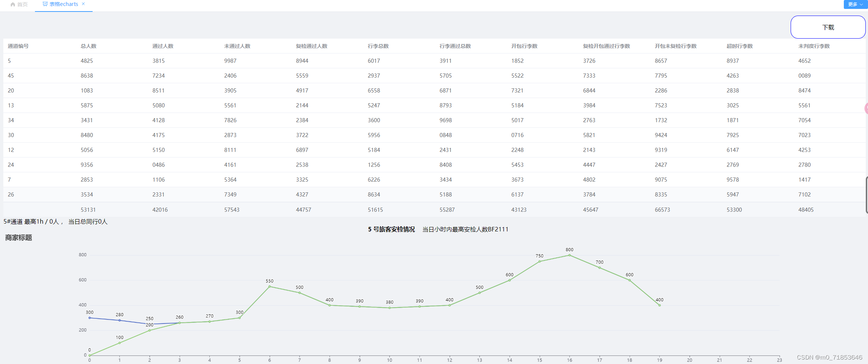Click the y-axis label 600 on the chart
868x364 pixels.
point(83,280)
